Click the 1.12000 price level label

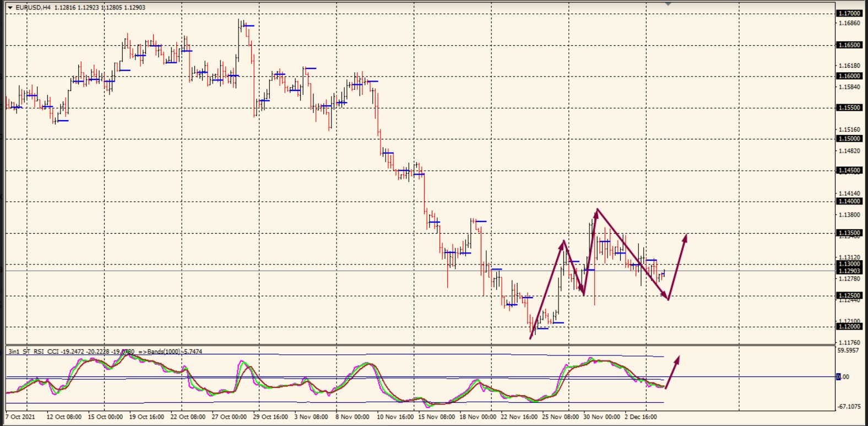coord(849,327)
